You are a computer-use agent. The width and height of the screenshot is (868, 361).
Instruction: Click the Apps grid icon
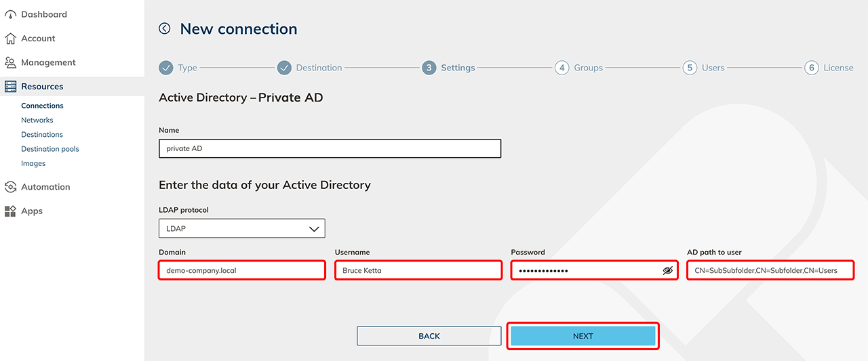[10, 211]
